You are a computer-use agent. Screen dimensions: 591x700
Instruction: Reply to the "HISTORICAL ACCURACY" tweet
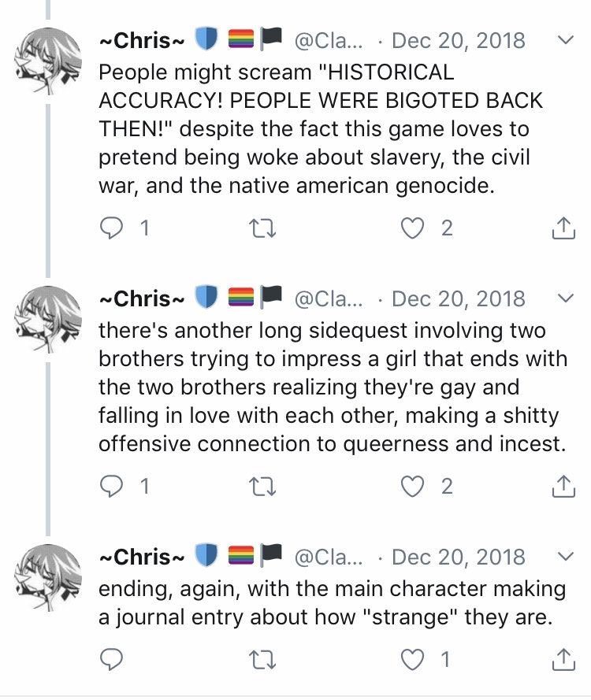[x=111, y=228]
